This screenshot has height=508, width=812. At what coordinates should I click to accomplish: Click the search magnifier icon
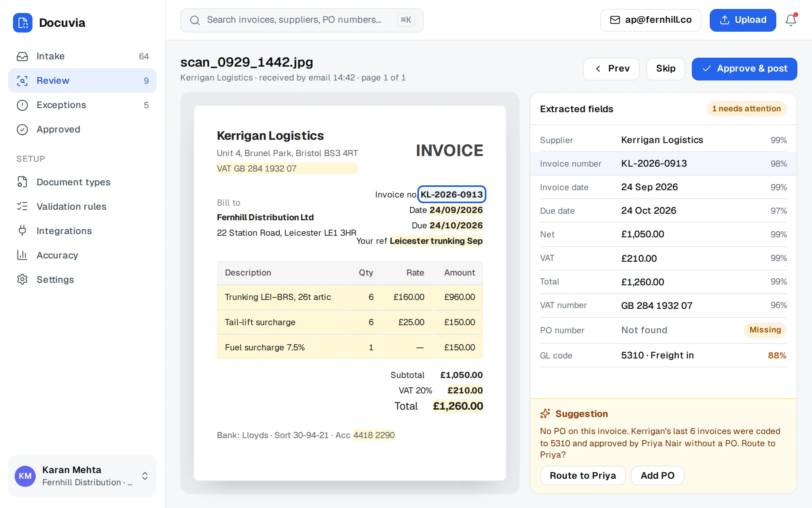click(x=195, y=20)
